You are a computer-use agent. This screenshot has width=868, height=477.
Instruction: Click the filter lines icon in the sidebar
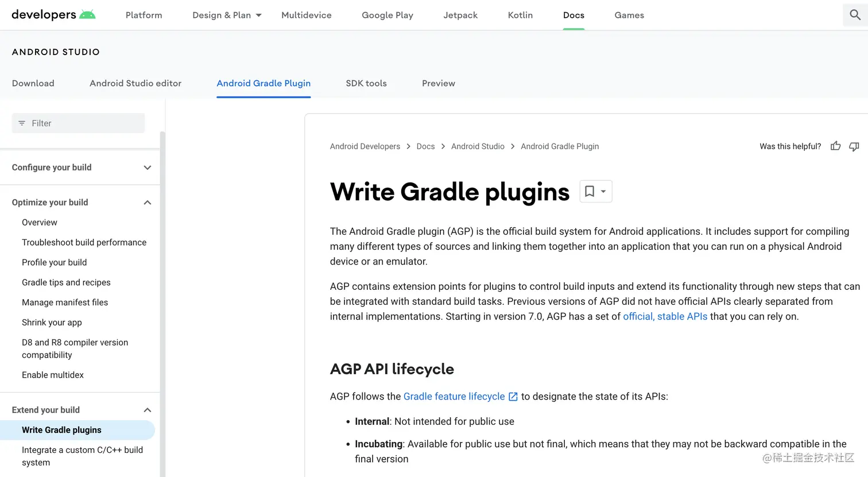pyautogui.click(x=22, y=123)
